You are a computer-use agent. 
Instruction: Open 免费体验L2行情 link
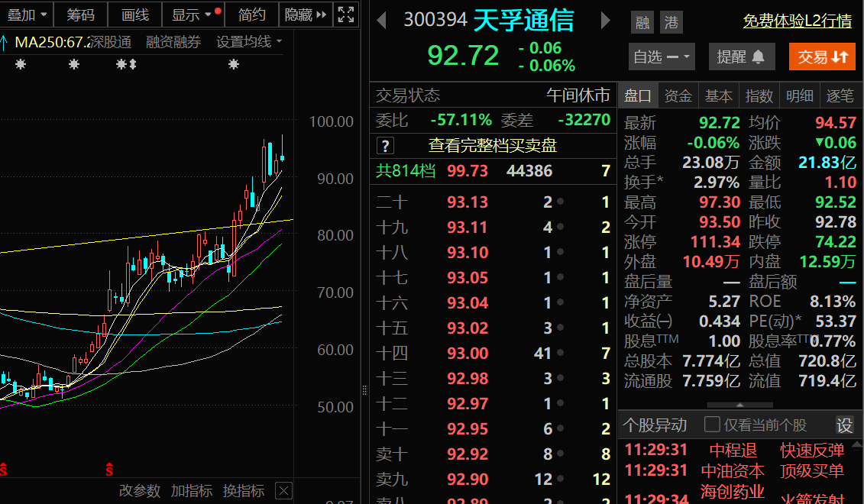pos(798,21)
